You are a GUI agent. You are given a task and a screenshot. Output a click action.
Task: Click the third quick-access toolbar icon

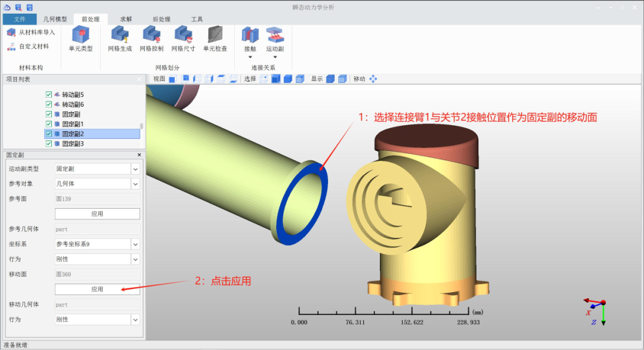tap(30, 7)
